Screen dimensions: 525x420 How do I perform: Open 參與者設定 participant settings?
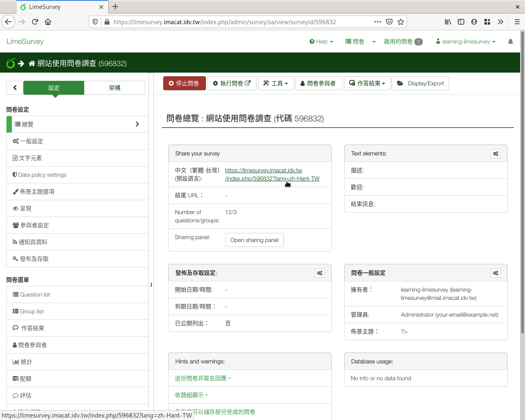click(x=78, y=225)
